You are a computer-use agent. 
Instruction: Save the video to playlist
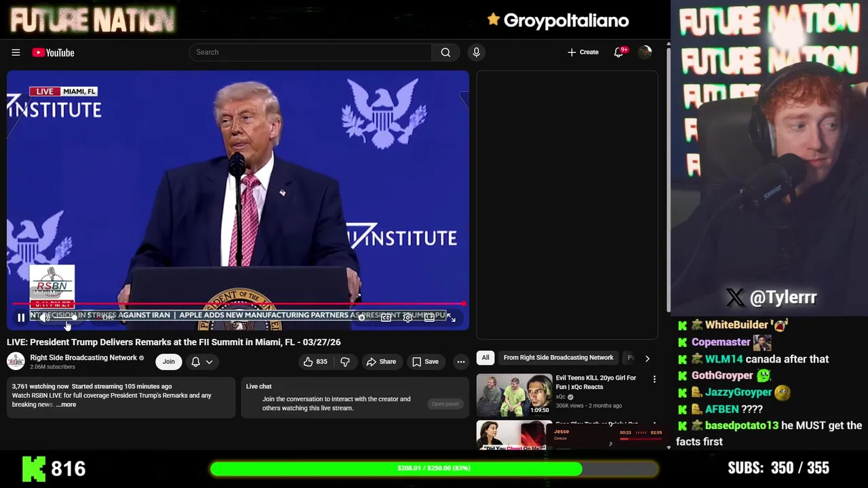(425, 361)
